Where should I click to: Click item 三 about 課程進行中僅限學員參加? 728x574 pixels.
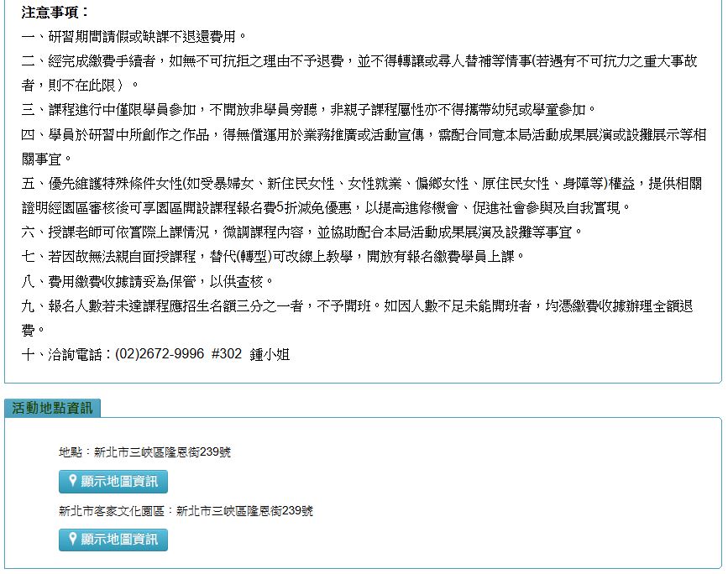pos(308,110)
